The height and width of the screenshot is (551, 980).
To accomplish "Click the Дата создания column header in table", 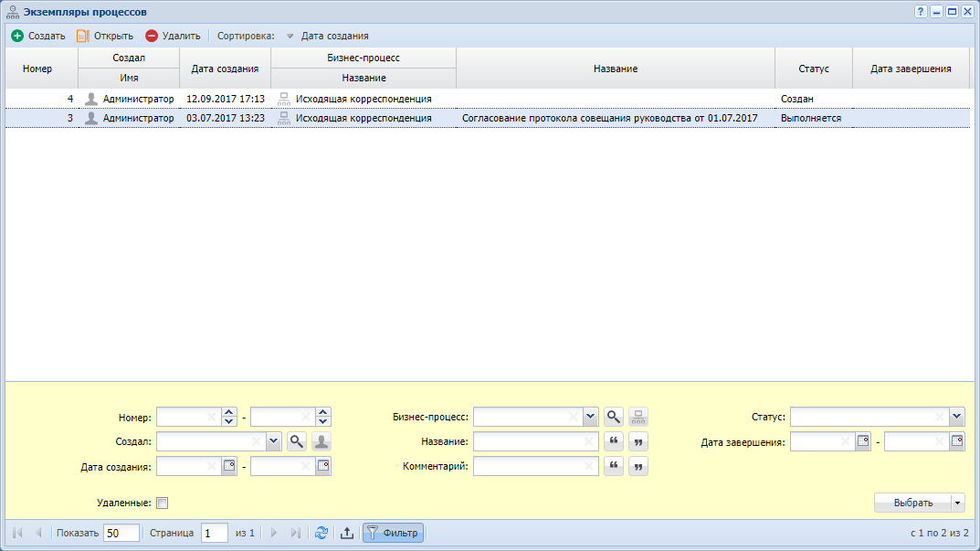I will point(225,69).
